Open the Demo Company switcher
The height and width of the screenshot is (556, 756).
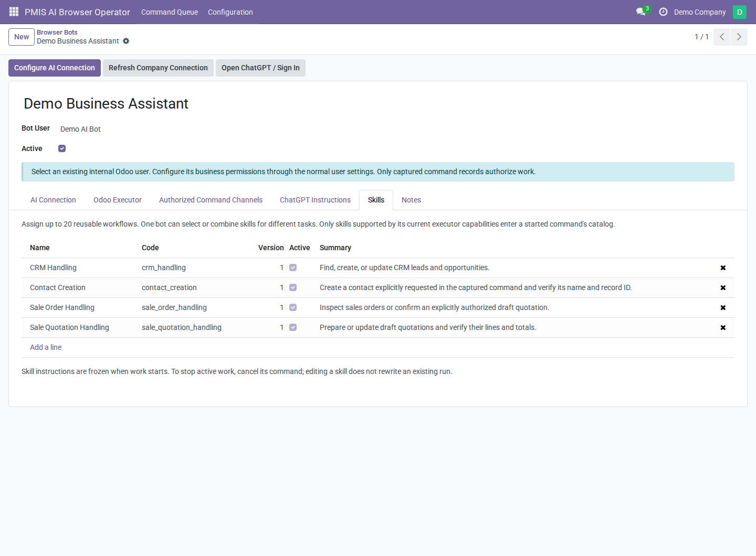coord(700,12)
